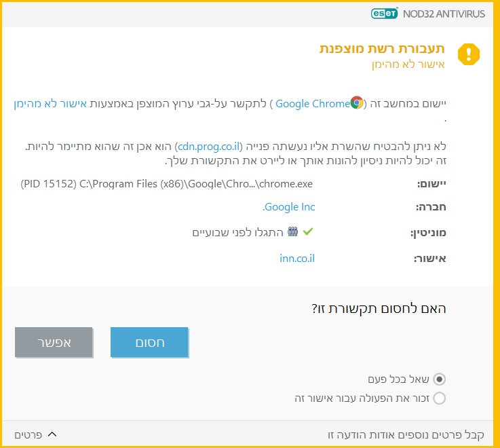
Task: Click the gray 'אפשר' allow button
Action: tap(54, 342)
